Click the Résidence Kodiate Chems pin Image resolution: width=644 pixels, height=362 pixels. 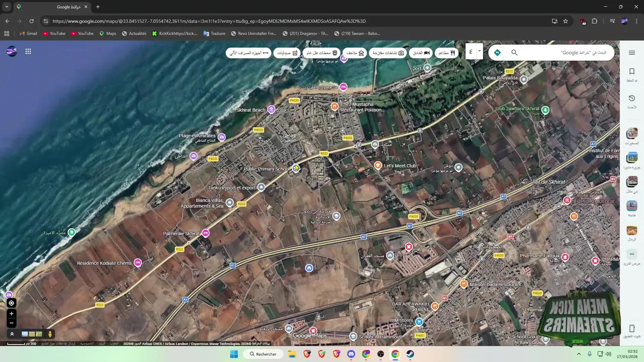click(138, 263)
